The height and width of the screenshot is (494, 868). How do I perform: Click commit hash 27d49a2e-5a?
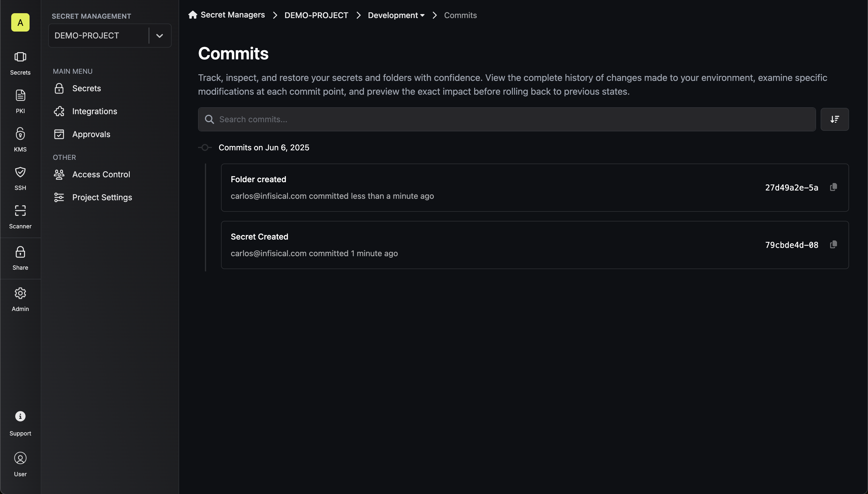[x=791, y=188]
